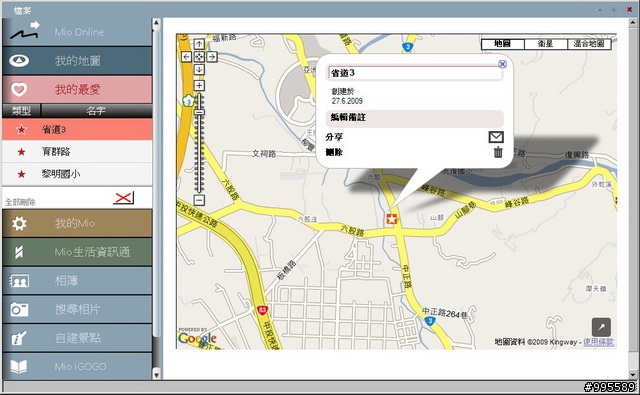Click the info pen icon beside 自建景點

(19, 338)
